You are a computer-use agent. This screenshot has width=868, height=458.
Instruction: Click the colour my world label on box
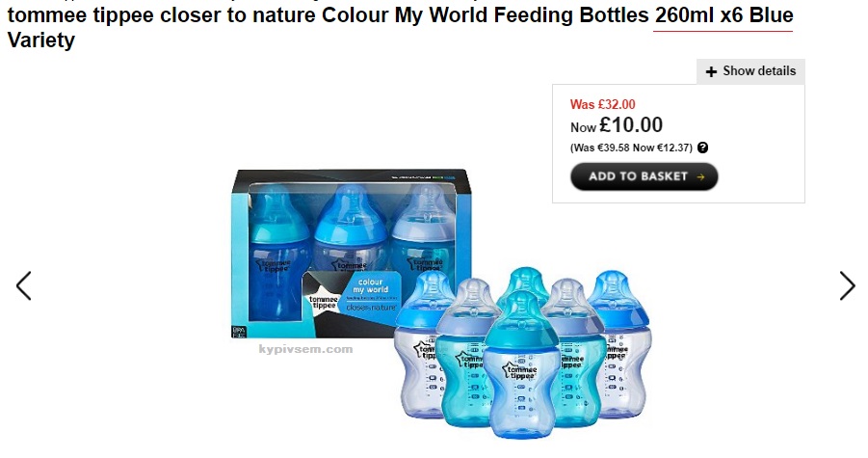tap(370, 285)
